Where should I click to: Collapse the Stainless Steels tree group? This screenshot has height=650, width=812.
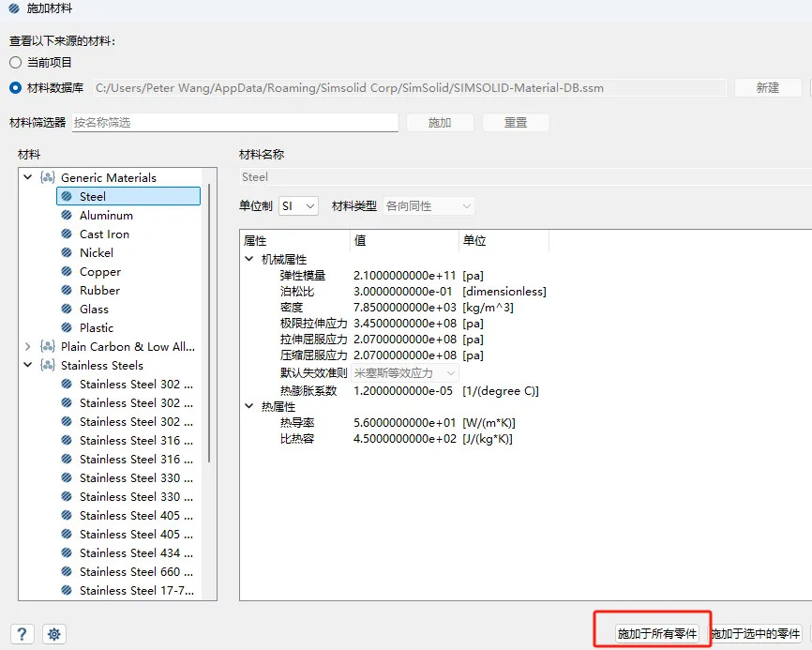pyautogui.click(x=28, y=365)
